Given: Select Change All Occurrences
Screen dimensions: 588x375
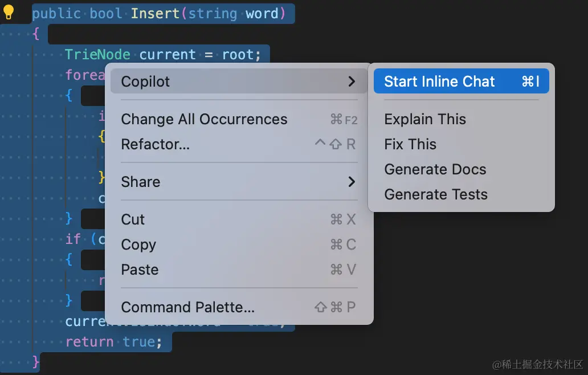Looking at the screenshot, I should (x=204, y=119).
